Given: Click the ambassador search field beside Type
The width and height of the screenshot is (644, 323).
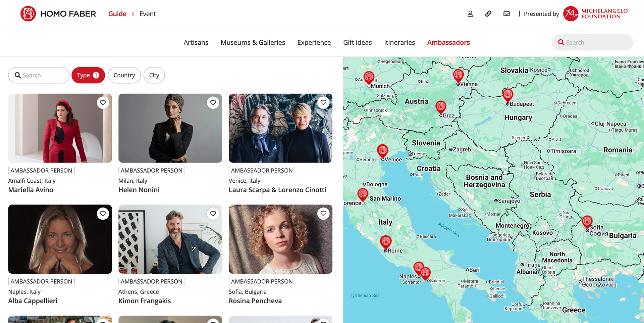Looking at the screenshot, I should 39,75.
